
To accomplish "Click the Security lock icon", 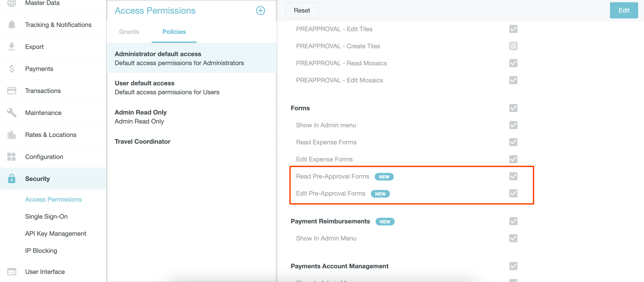I will (11, 179).
